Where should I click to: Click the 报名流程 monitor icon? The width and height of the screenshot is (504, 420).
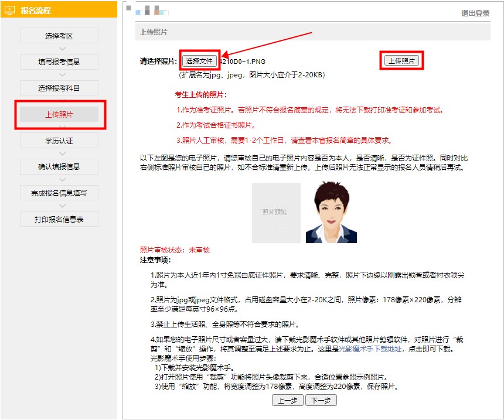pyautogui.click(x=9, y=11)
